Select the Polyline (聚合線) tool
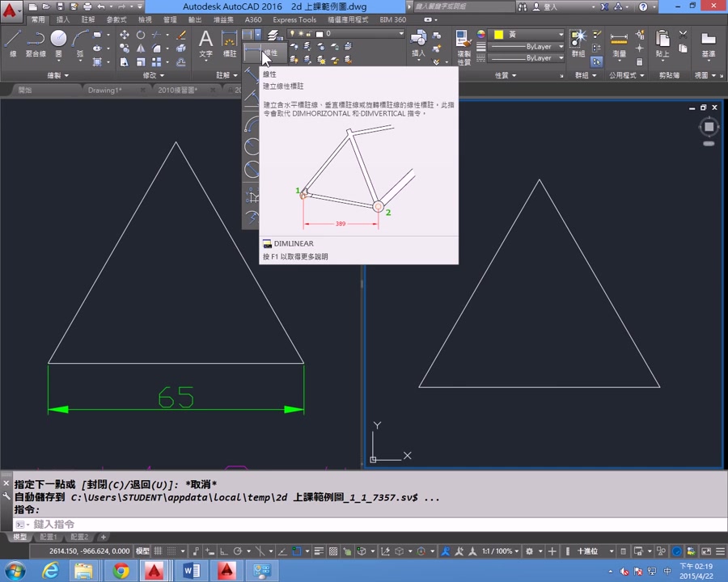728x582 pixels. (36, 43)
